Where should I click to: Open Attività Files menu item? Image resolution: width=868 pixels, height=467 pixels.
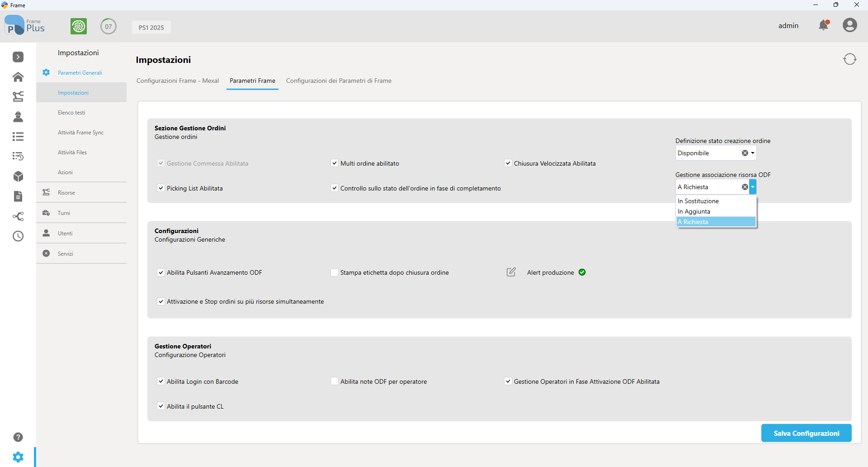click(x=81, y=152)
